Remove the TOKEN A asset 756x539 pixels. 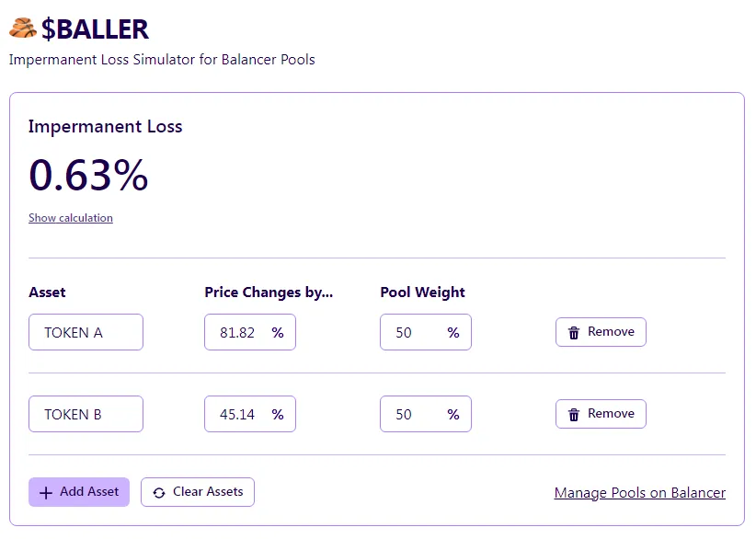tap(601, 332)
